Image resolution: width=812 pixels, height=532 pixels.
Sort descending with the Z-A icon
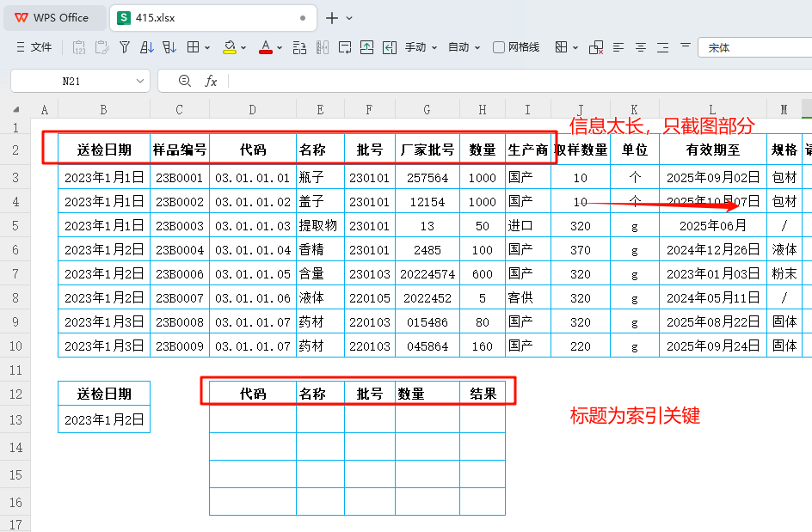(169, 47)
